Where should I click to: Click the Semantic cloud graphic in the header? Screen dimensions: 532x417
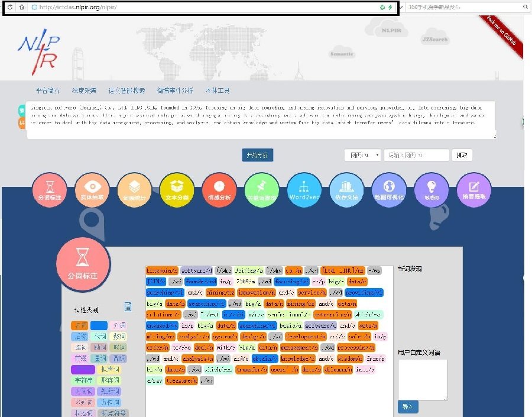[x=342, y=53]
